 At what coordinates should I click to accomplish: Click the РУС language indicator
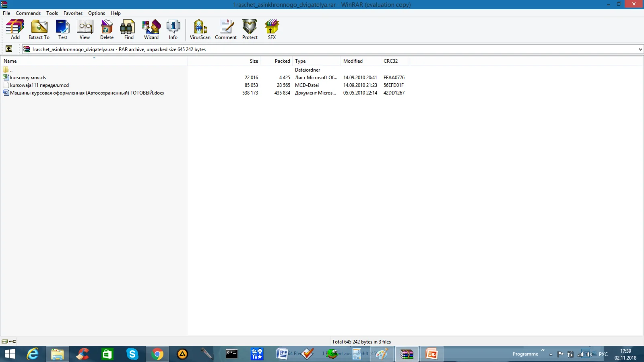pyautogui.click(x=603, y=354)
